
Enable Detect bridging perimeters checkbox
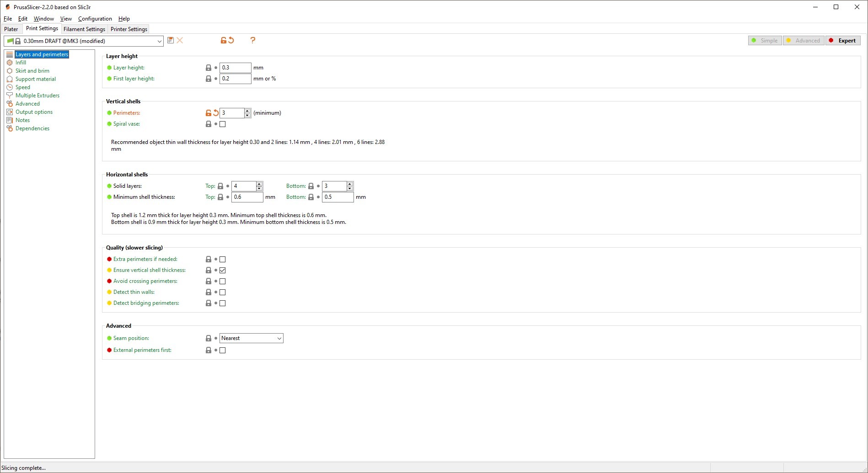223,303
